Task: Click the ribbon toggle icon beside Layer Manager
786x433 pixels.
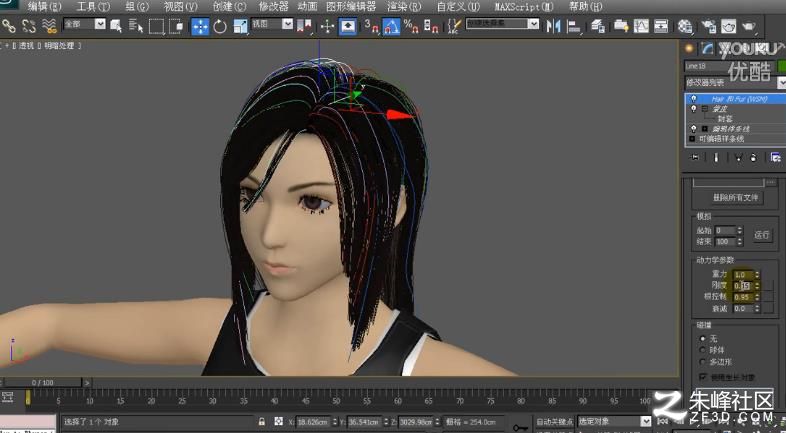Action: (622, 26)
